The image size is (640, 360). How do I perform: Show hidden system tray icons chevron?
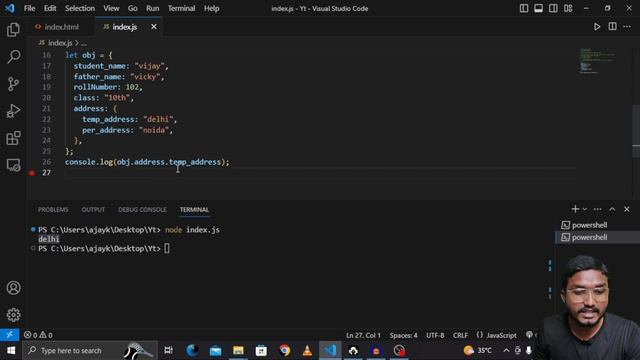506,350
